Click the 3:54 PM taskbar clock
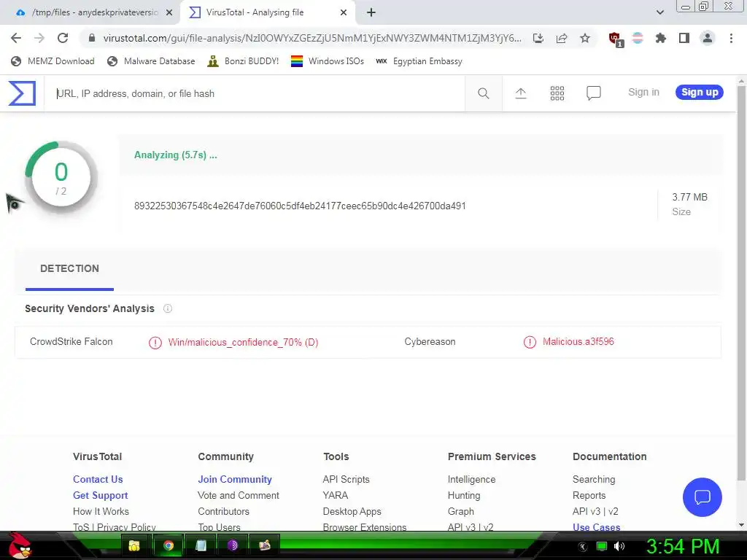The width and height of the screenshot is (747, 560). [x=683, y=546]
